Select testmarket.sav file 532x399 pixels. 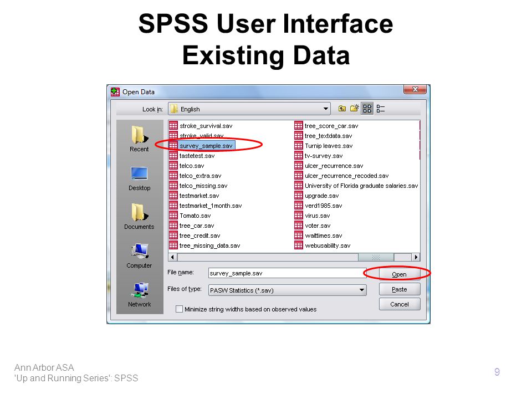tap(195, 196)
